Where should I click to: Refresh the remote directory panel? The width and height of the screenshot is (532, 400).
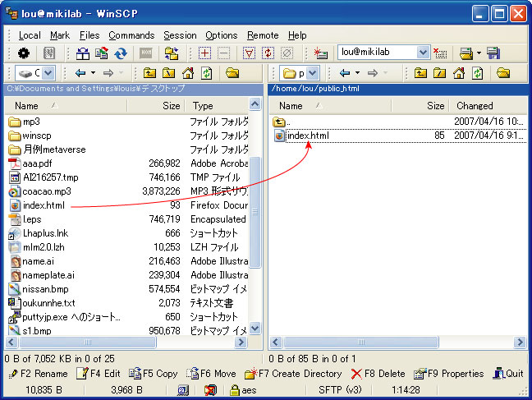click(478, 73)
